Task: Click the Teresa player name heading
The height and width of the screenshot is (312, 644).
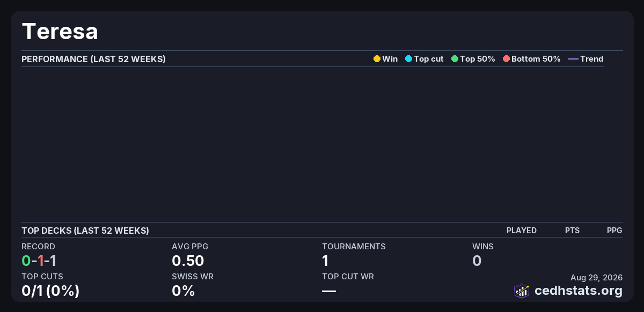Action: pos(60,32)
